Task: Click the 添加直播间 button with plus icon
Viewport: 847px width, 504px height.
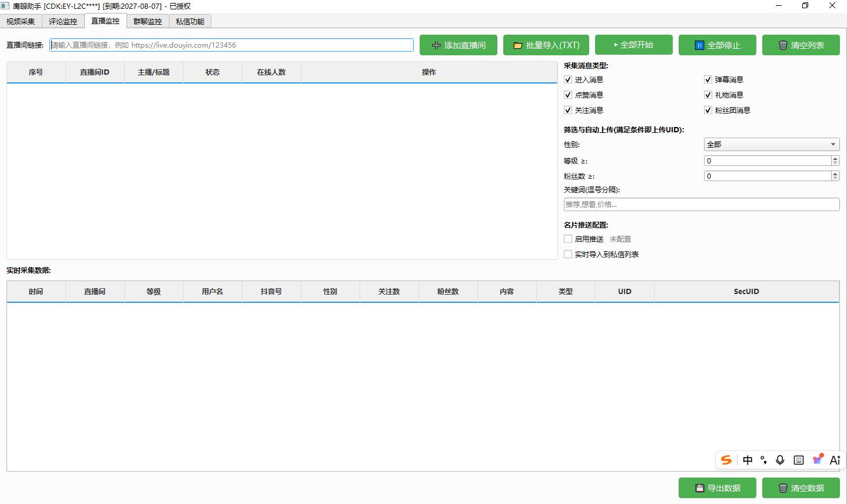Action: tap(458, 45)
